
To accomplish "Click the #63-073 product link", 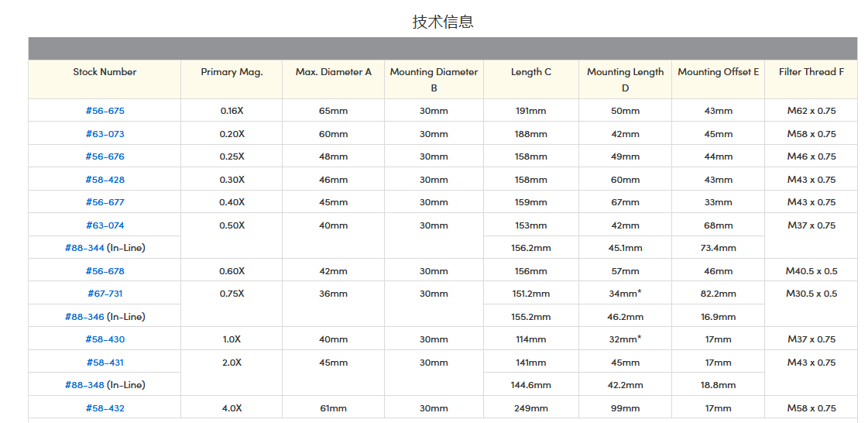I will (105, 134).
